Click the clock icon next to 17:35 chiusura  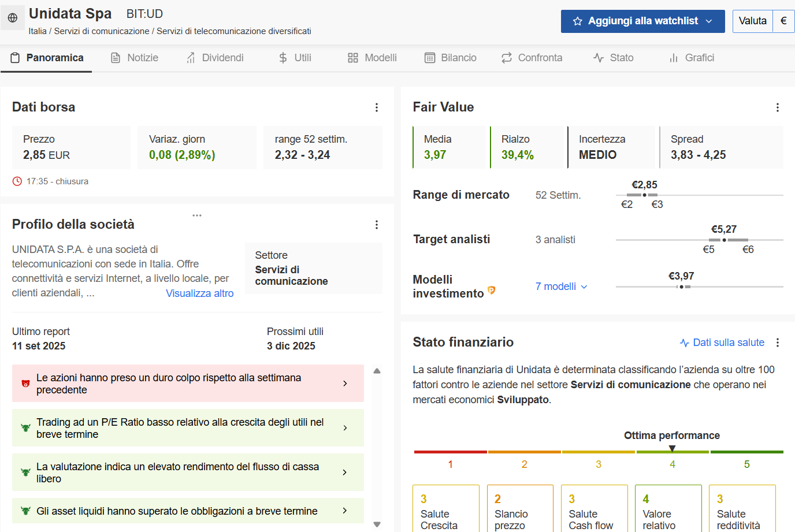(17, 181)
